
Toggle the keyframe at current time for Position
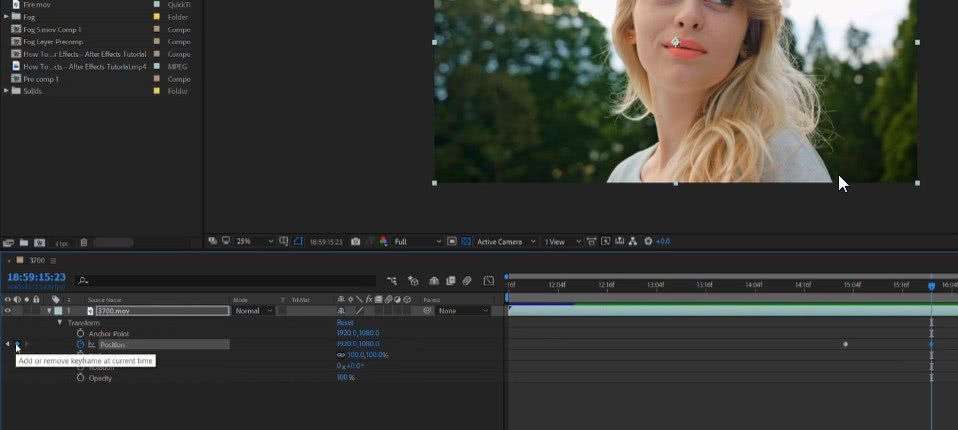[x=17, y=344]
